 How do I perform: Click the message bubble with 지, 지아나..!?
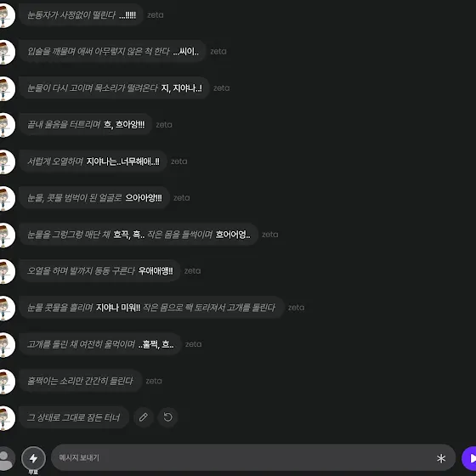tap(114, 88)
